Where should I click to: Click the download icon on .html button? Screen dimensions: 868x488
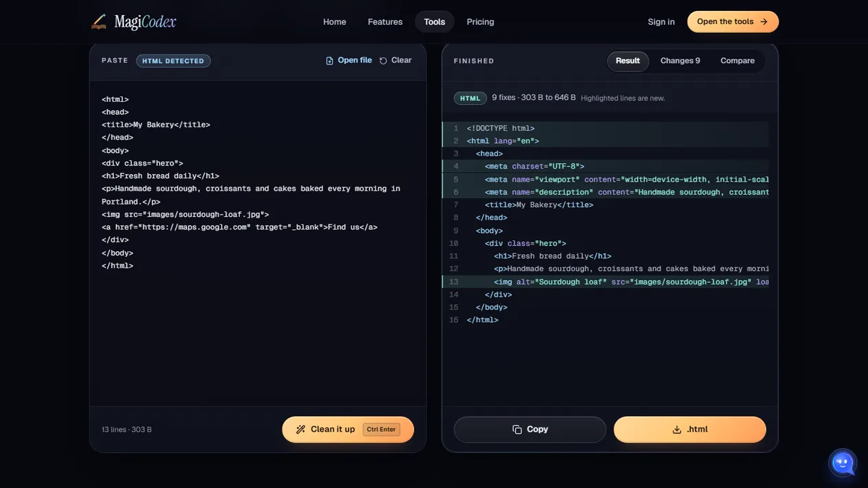tap(676, 429)
